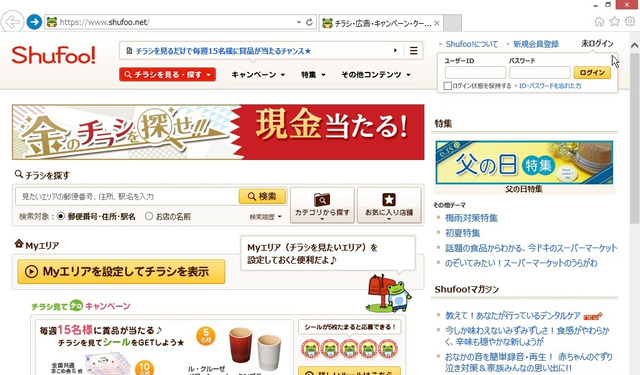Focus the パスワード input field

tap(540, 73)
